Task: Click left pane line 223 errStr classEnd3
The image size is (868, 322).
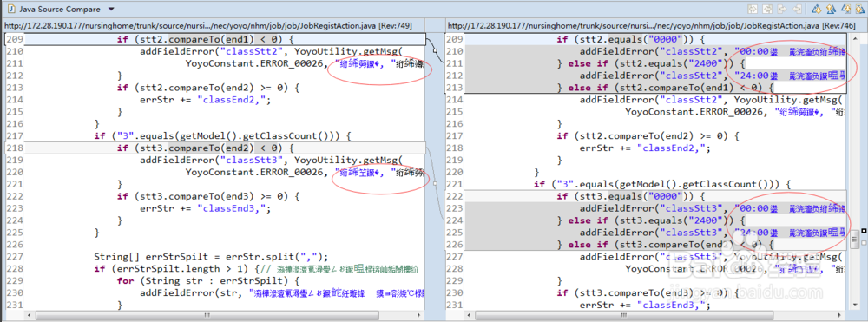Action: [x=206, y=208]
